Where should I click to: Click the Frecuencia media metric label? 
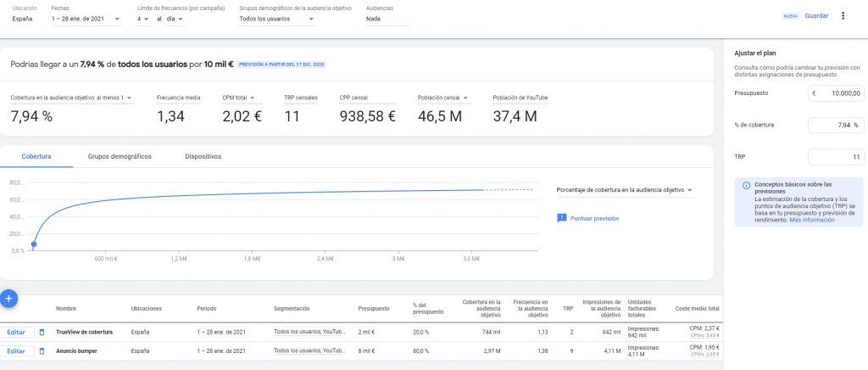[x=178, y=98]
